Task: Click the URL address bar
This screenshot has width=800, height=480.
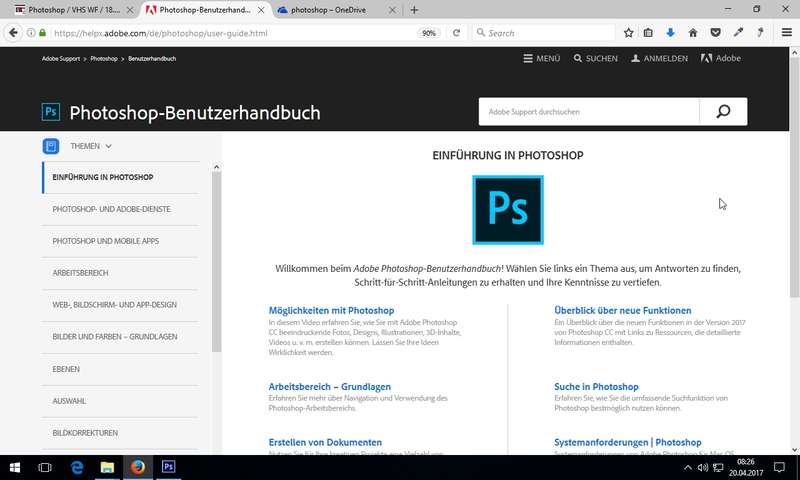Action: click(235, 33)
